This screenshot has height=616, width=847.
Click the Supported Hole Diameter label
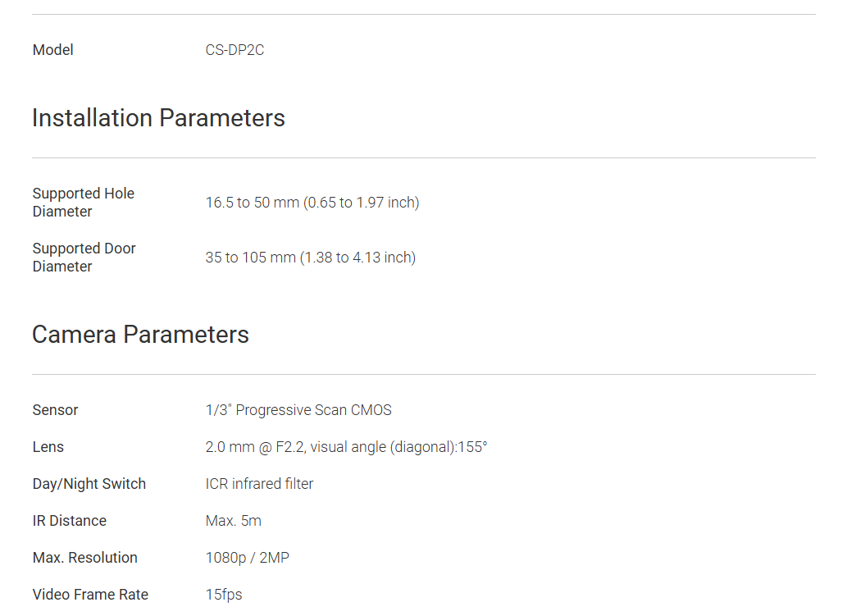pyautogui.click(x=83, y=203)
